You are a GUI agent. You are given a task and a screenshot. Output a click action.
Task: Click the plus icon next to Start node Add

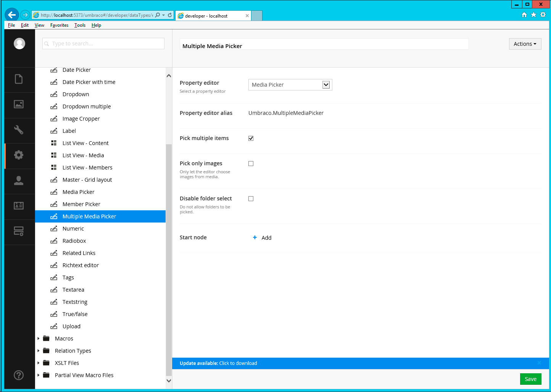(x=255, y=237)
